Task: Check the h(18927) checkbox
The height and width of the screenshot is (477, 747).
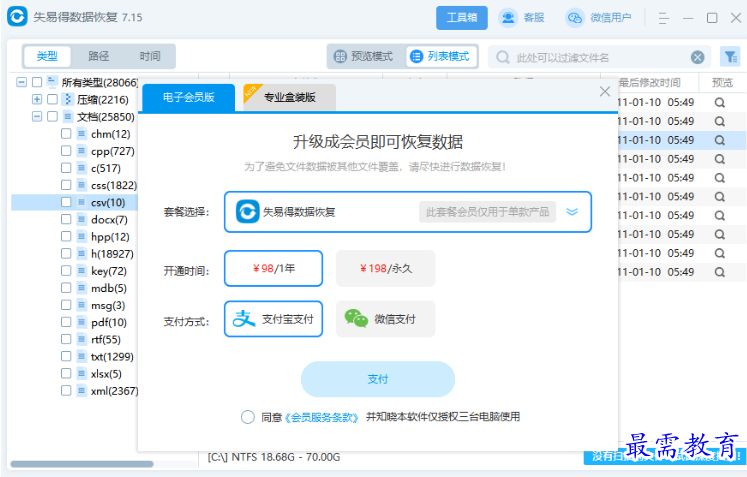Action: tap(66, 254)
